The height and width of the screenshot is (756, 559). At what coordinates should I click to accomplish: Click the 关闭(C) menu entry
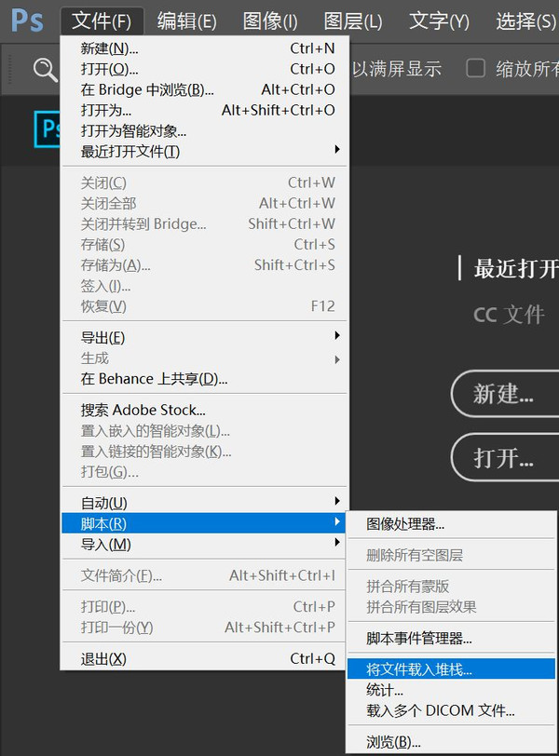(x=204, y=182)
